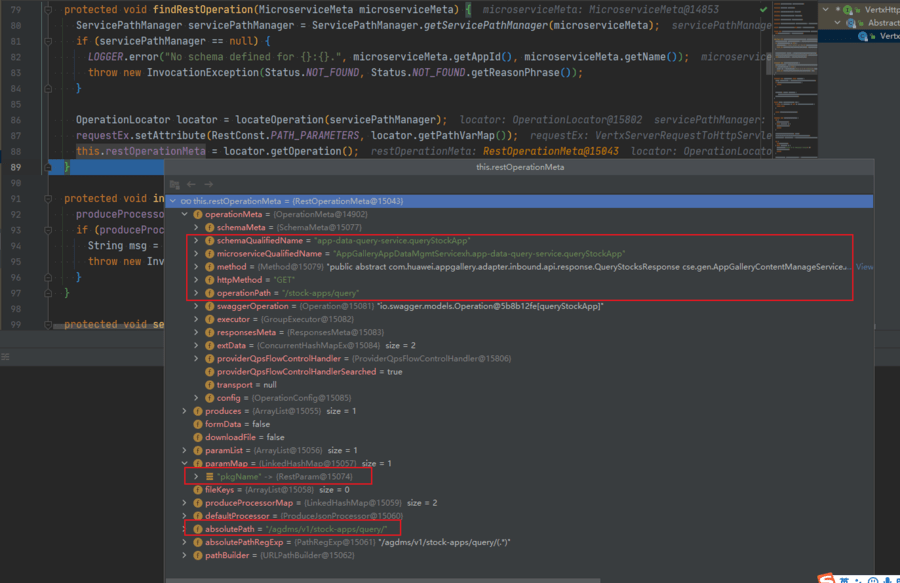The image size is (900, 583).
Task: Fold the findRestOperation method at line 79
Action: 49,10
